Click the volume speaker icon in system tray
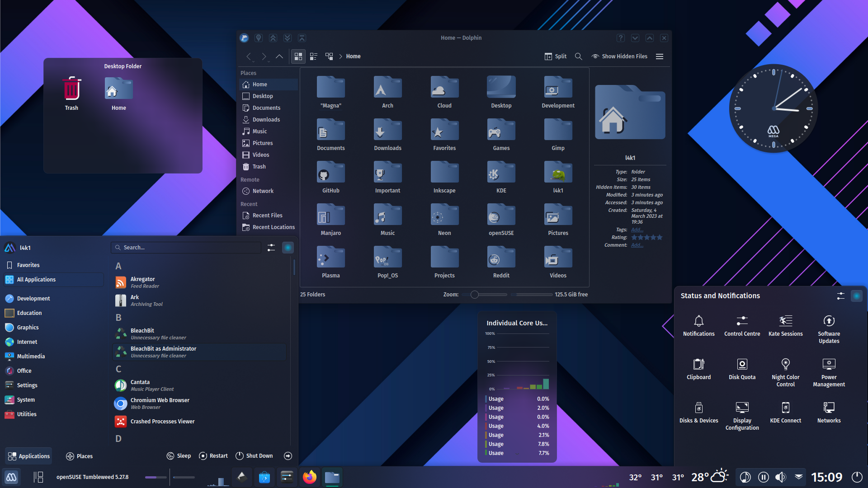 point(781,477)
